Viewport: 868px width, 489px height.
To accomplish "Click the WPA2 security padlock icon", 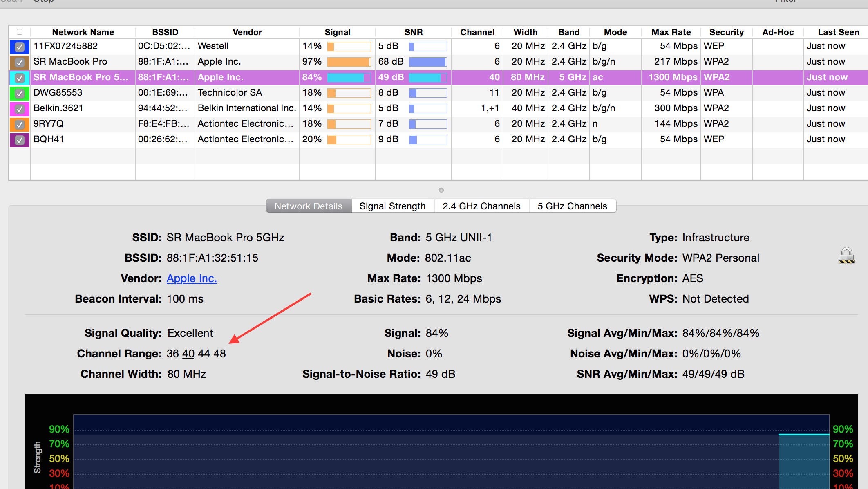I will (x=846, y=256).
